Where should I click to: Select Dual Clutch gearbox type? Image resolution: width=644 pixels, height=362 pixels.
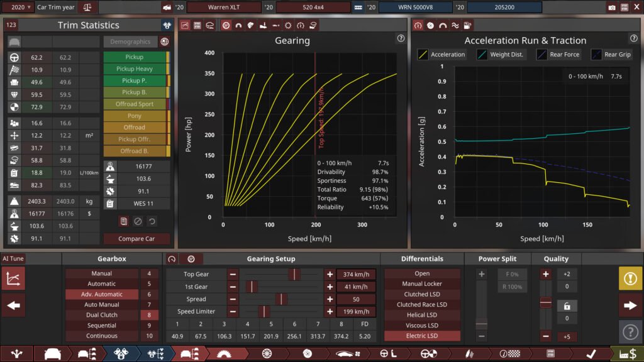(101, 315)
